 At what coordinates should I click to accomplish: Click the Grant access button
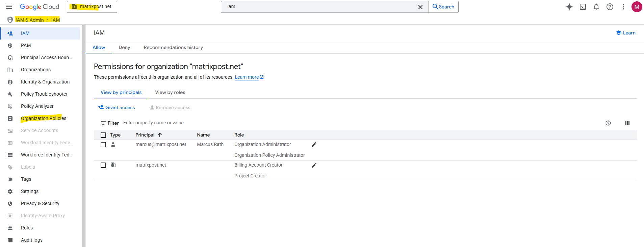click(117, 107)
